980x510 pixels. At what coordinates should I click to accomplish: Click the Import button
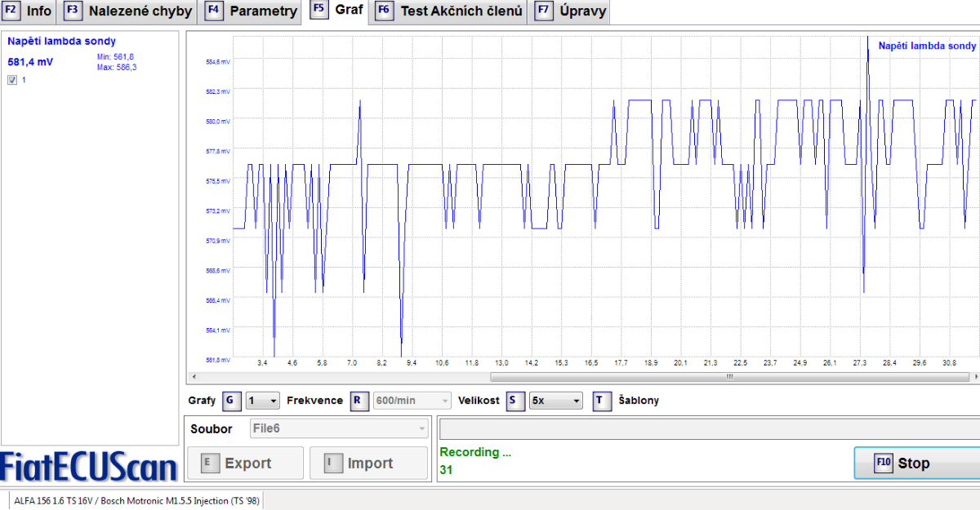point(368,463)
